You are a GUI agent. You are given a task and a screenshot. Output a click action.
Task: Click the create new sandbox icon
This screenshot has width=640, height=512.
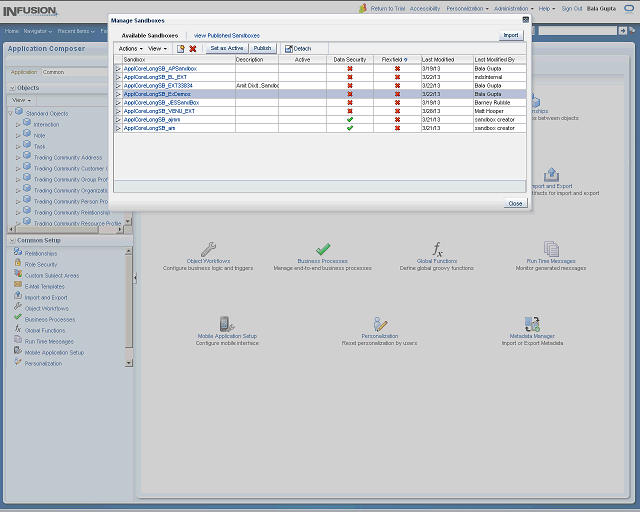[x=181, y=48]
